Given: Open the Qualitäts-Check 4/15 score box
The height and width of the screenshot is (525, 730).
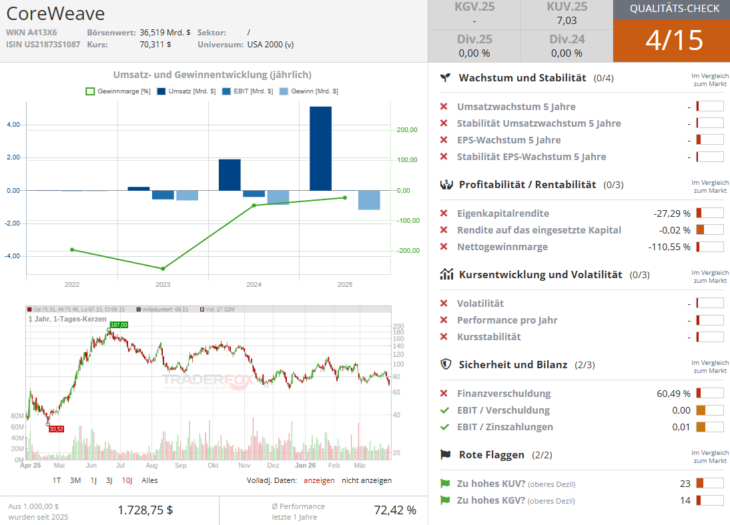Looking at the screenshot, I should 671,41.
